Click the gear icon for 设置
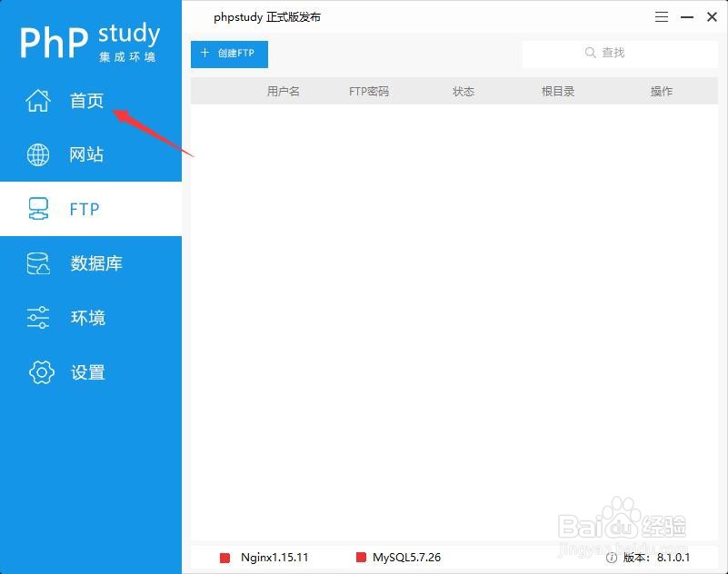This screenshot has width=728, height=574. click(41, 372)
